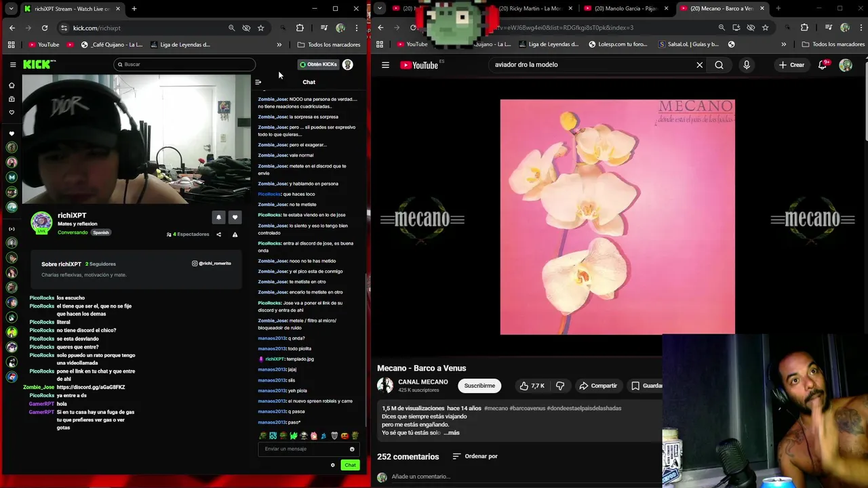Click the pumpkin emote below Kick chat
The width and height of the screenshot is (868, 488).
coord(344,436)
